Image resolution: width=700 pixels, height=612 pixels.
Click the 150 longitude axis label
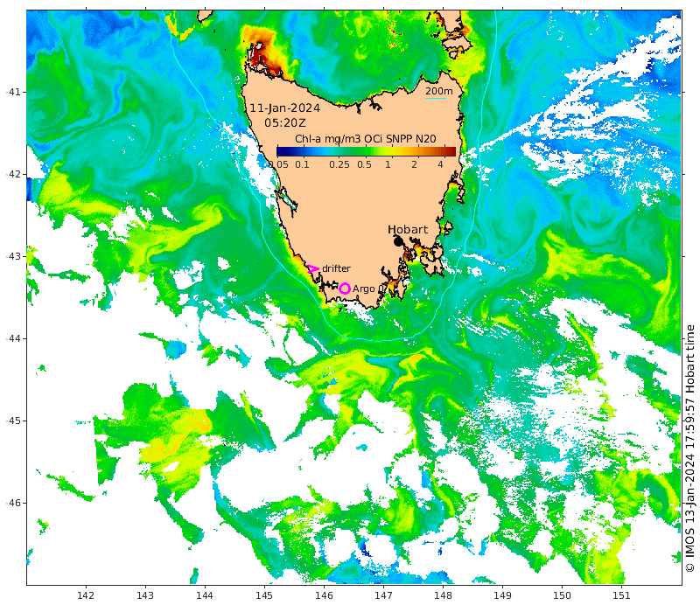[562, 595]
